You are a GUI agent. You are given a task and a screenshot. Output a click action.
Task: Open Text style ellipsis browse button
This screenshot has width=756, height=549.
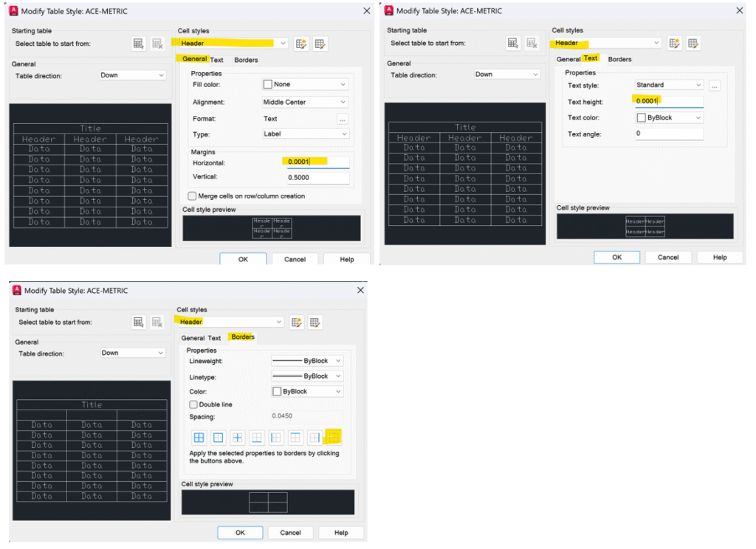pyautogui.click(x=715, y=86)
